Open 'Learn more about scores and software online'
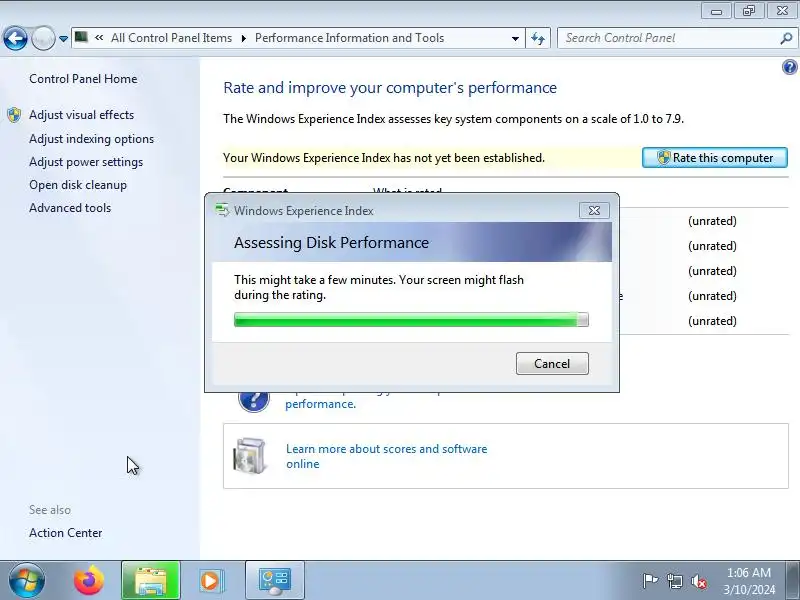 tap(386, 456)
